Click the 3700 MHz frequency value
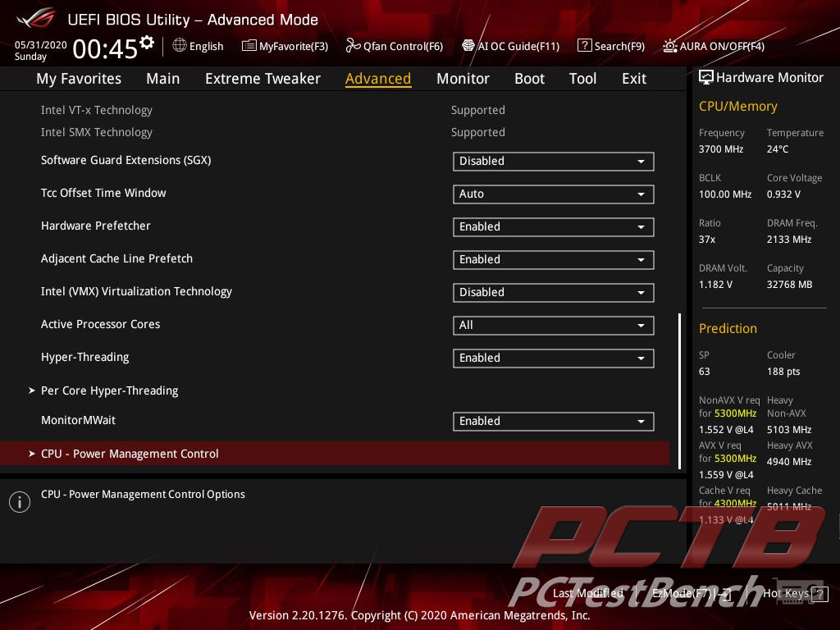Screen dimensions: 840x630 click(x=720, y=149)
